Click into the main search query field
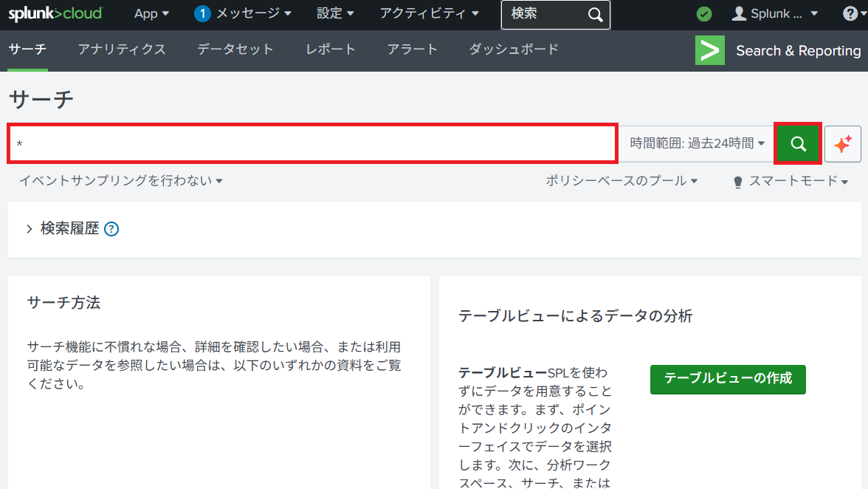 coord(312,143)
